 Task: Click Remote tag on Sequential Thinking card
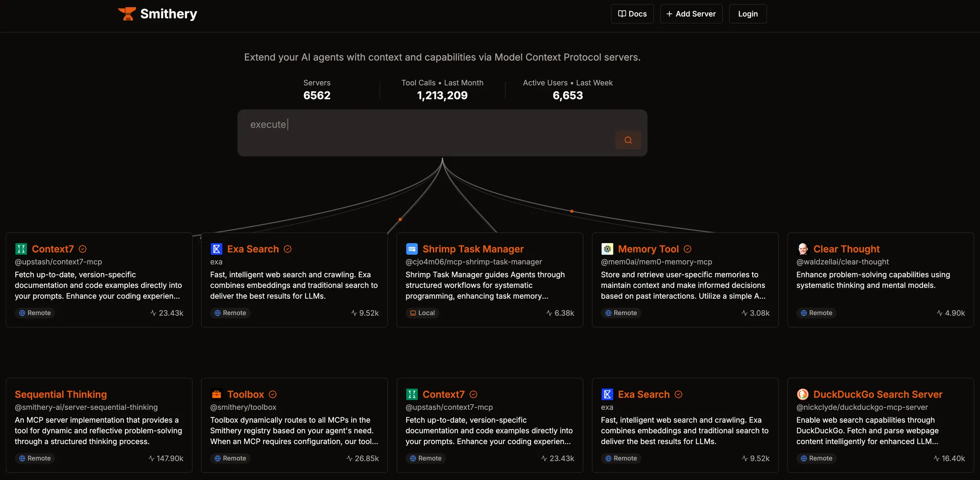[35, 458]
